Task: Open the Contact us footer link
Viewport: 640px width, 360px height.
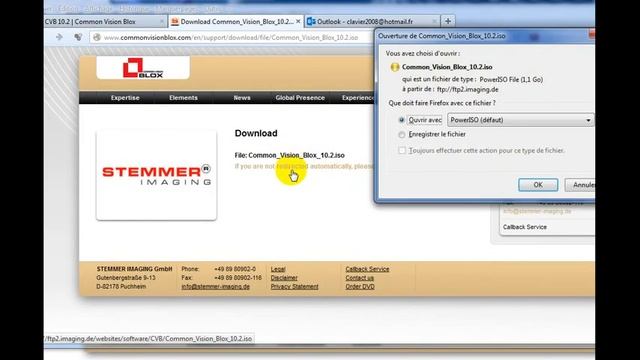Action: [x=360, y=278]
